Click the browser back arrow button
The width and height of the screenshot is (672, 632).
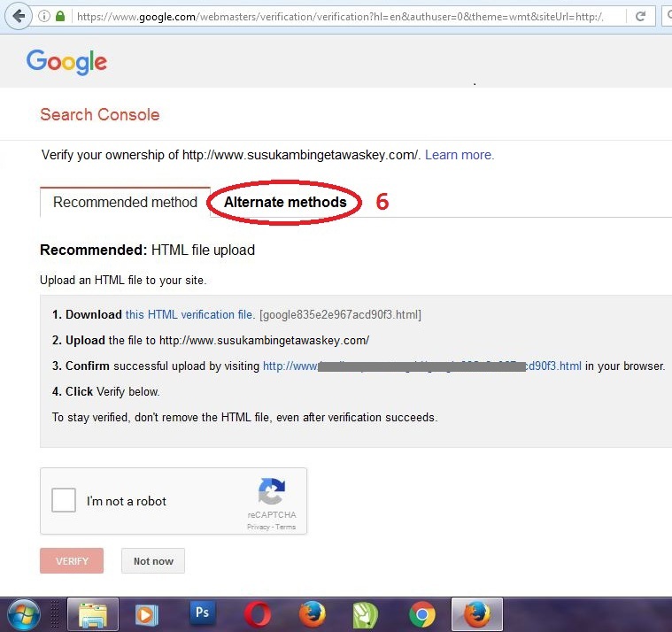pyautogui.click(x=18, y=16)
